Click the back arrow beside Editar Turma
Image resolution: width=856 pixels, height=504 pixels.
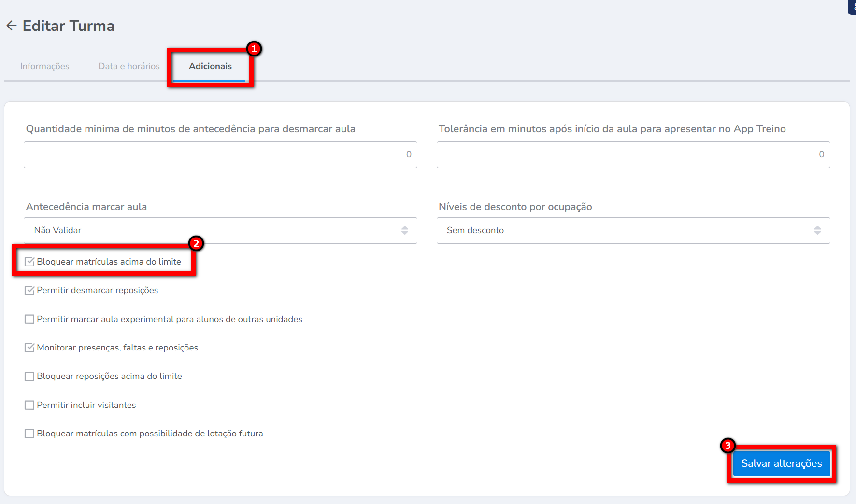tap(12, 26)
